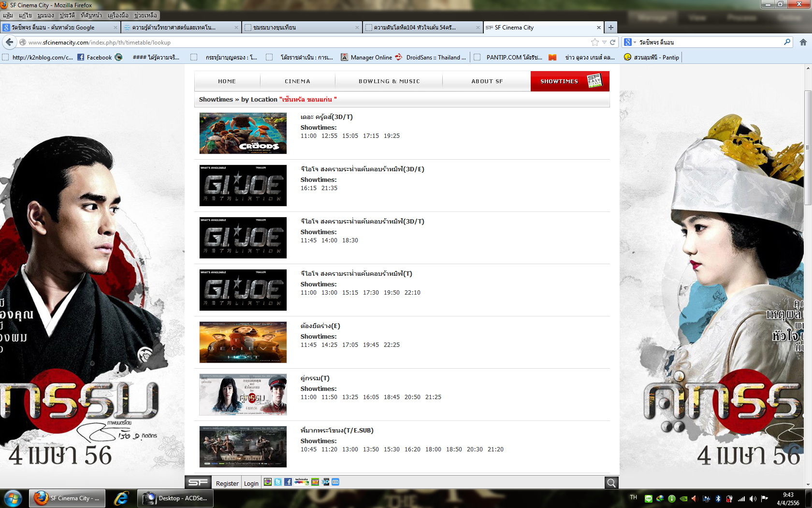Open the ที่คั่นหน้า (Bookmarks) menu
Image resolution: width=812 pixels, height=508 pixels.
[x=91, y=15]
